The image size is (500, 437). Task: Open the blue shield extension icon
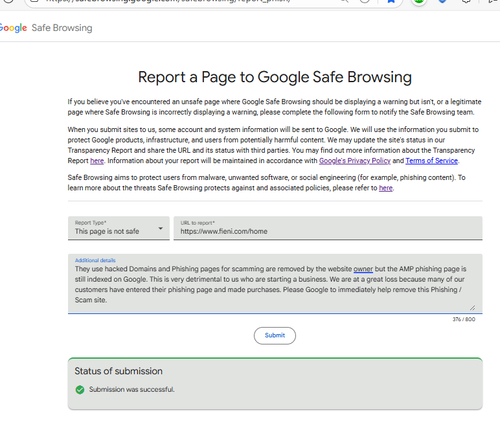point(442,2)
